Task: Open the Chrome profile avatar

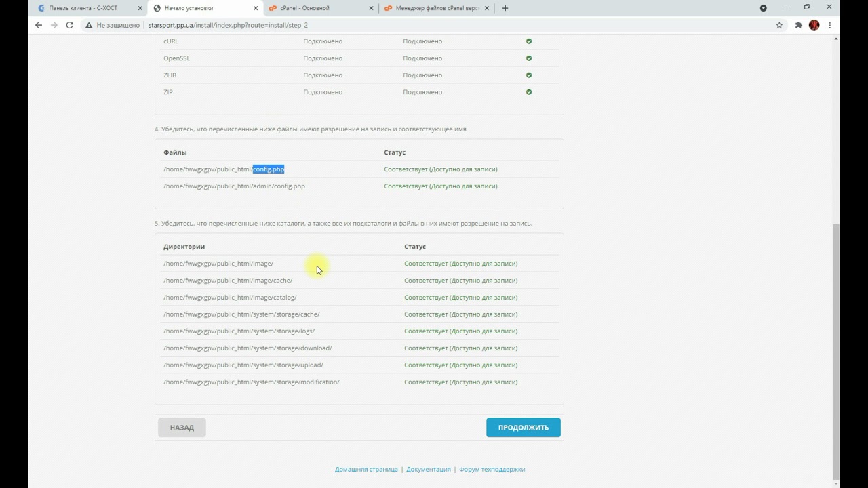Action: 814,25
